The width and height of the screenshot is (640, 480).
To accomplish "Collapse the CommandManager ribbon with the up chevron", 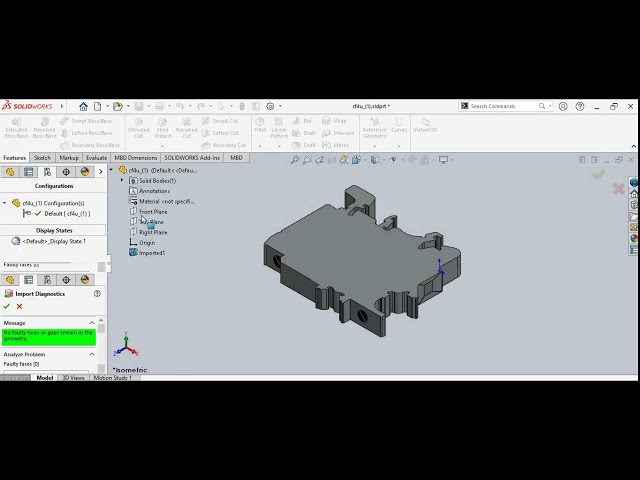I will [x=633, y=147].
